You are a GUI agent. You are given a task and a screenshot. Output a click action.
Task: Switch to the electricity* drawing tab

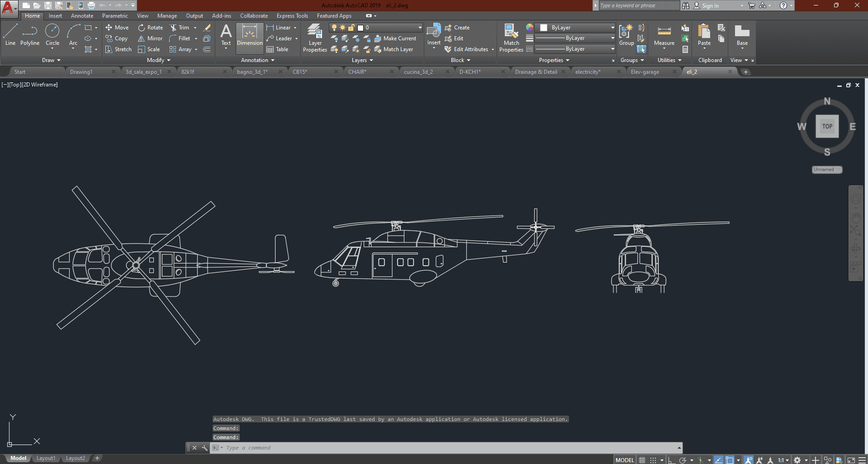[588, 72]
